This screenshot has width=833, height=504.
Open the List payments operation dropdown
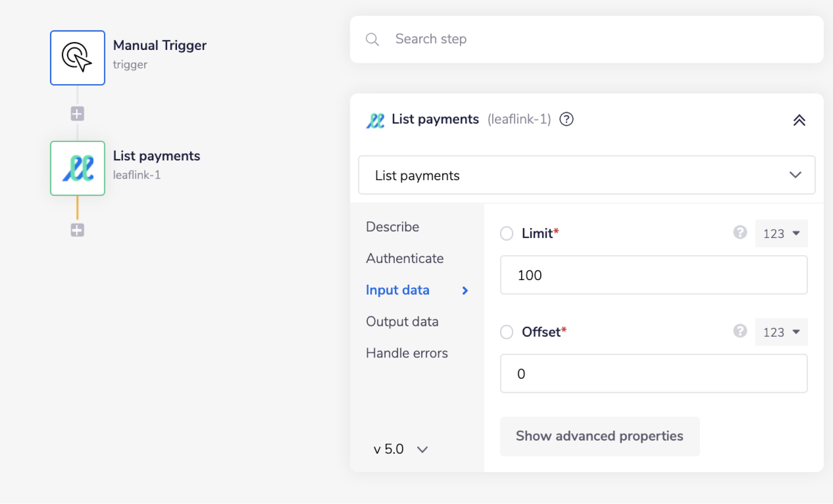click(x=586, y=175)
